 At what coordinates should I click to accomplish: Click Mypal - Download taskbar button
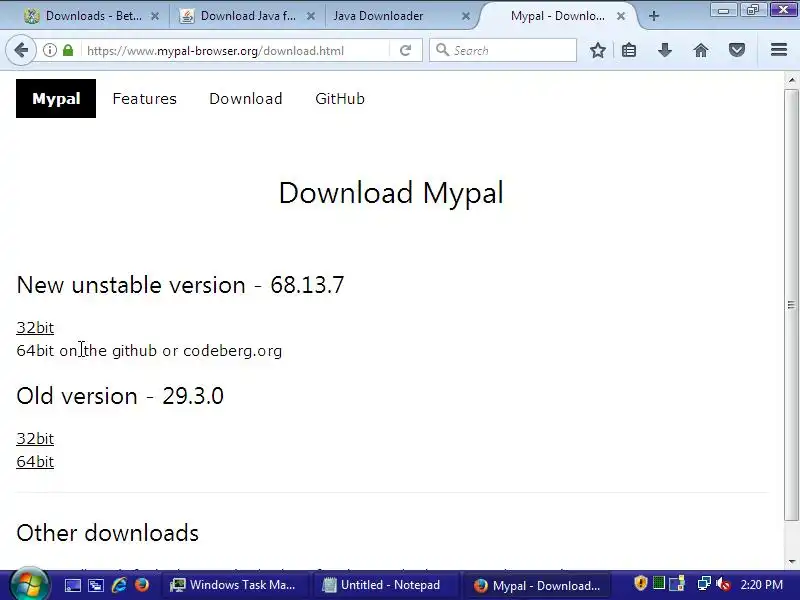[536, 585]
